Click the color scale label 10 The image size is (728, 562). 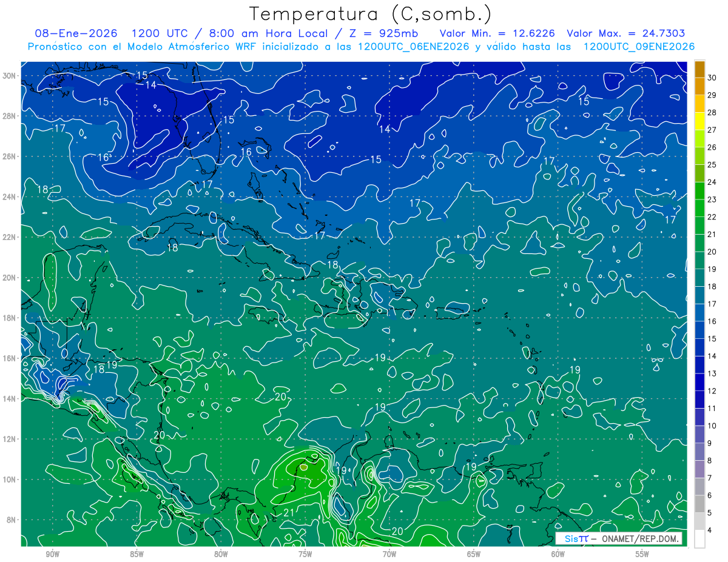[x=712, y=426]
